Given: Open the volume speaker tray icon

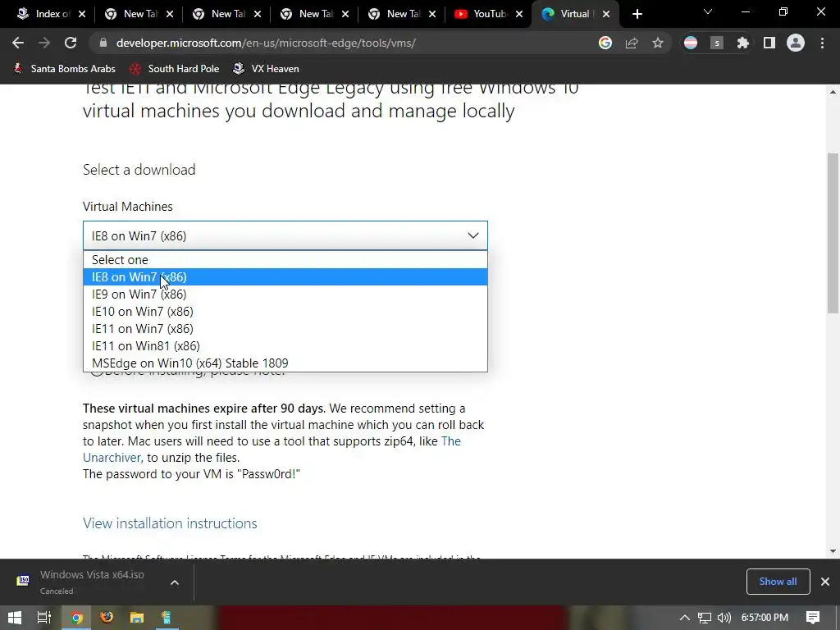Looking at the screenshot, I should (724, 618).
